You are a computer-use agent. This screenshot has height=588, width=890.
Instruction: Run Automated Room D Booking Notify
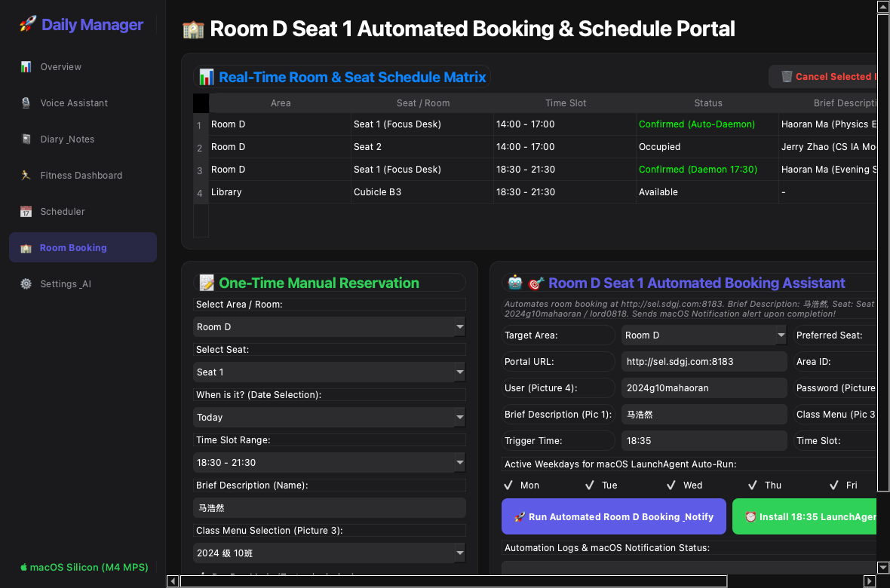614,516
